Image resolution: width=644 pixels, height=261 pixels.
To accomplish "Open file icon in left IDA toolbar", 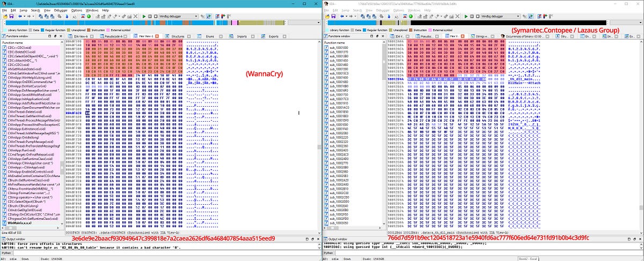I will [5, 16].
